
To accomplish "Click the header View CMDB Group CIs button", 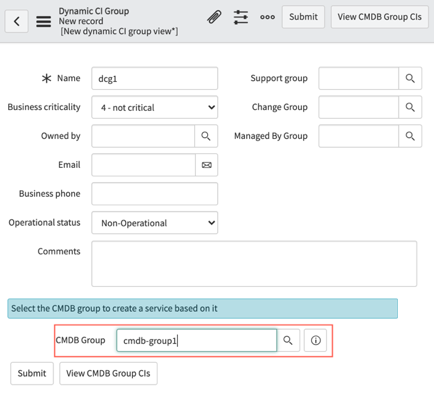I will [379, 17].
